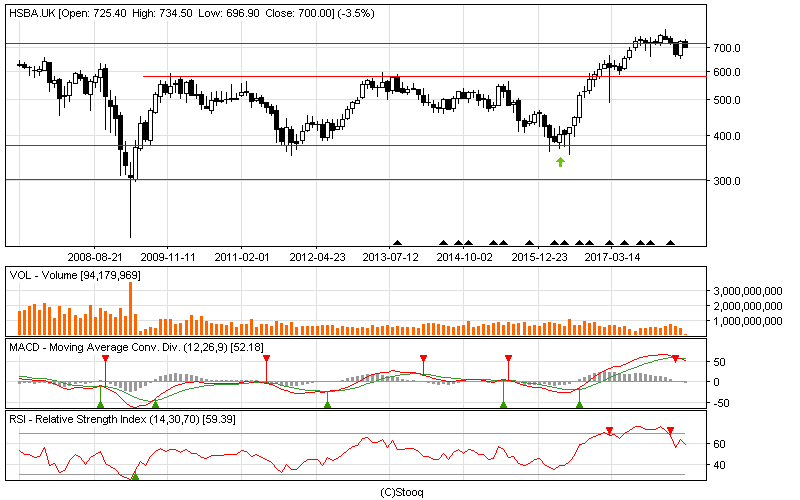The width and height of the screenshot is (800, 500).
Task: Click the green up arrow under the 2016 price low
Action: [560, 162]
